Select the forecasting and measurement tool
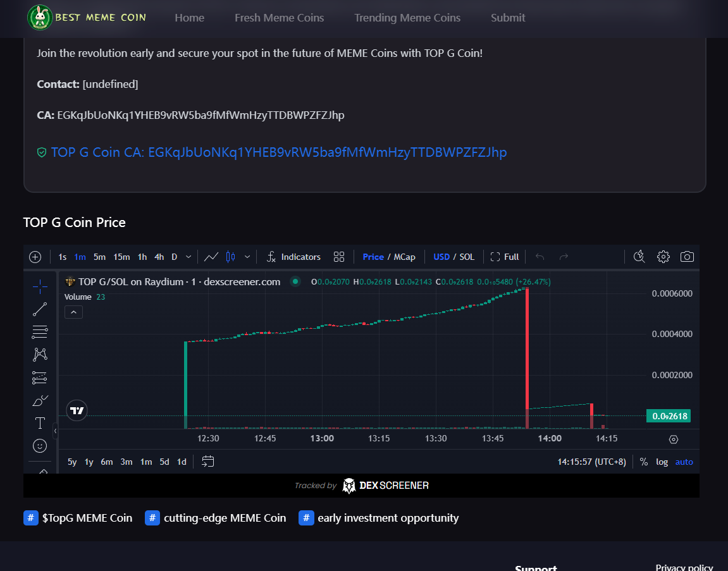The image size is (728, 571). 40,378
